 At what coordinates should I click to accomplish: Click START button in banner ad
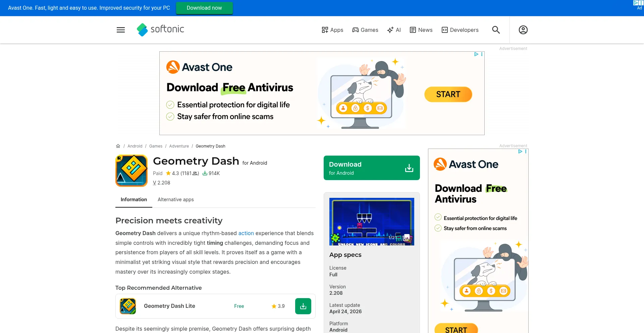click(448, 95)
